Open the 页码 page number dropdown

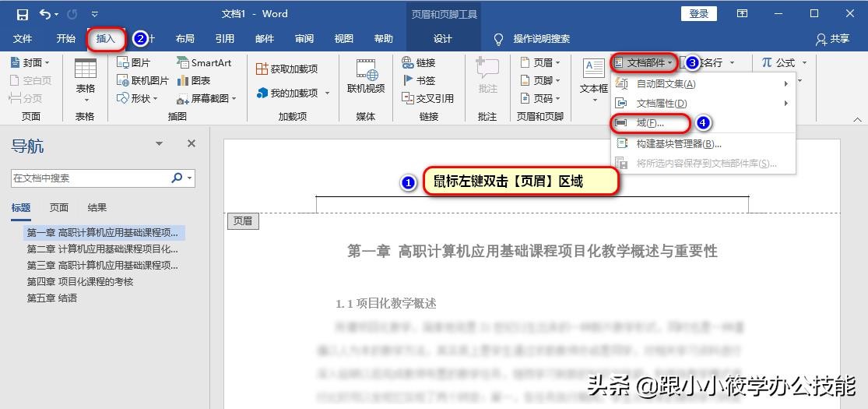(537, 98)
